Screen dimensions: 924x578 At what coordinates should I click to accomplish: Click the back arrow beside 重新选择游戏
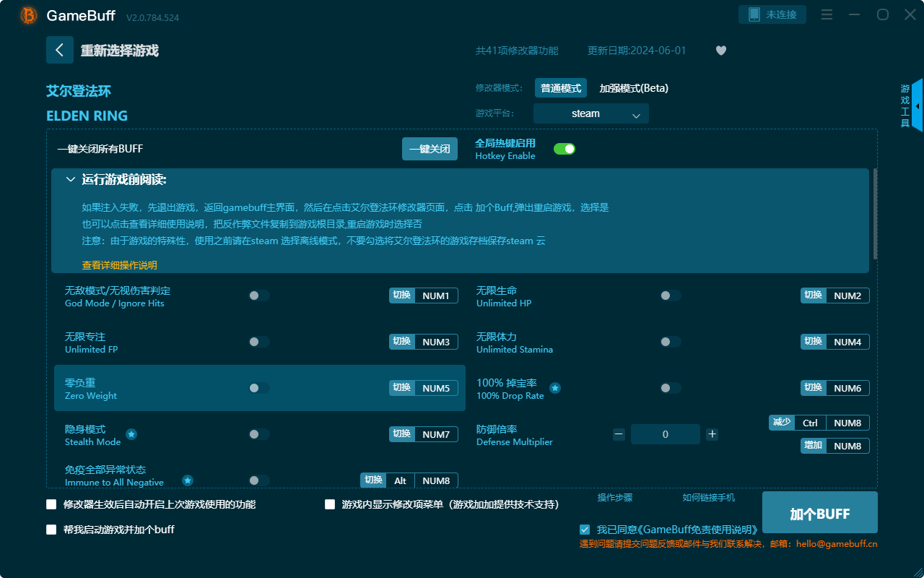click(x=60, y=49)
